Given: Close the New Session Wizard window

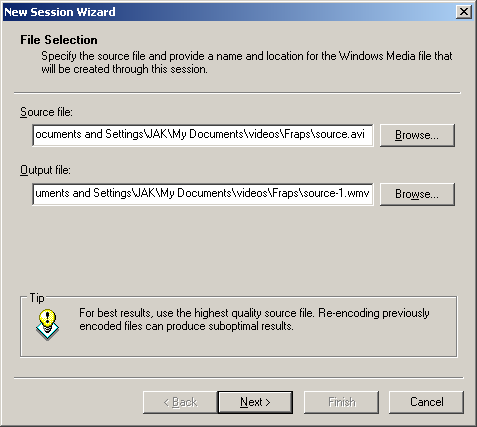Looking at the screenshot, I should (464, 12).
